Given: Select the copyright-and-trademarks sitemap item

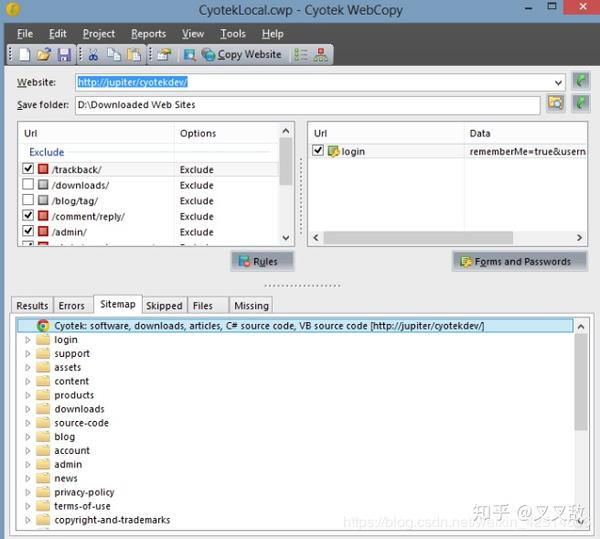Looking at the screenshot, I should 112,519.
